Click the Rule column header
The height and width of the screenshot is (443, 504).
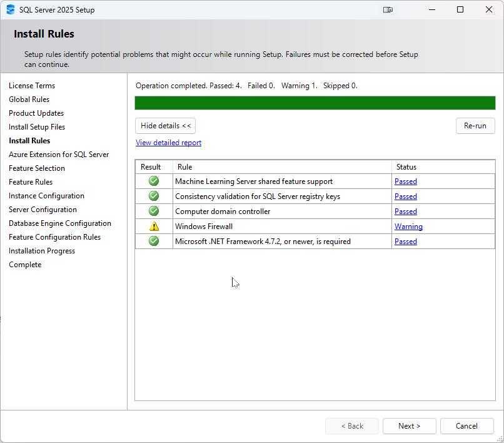(x=282, y=167)
